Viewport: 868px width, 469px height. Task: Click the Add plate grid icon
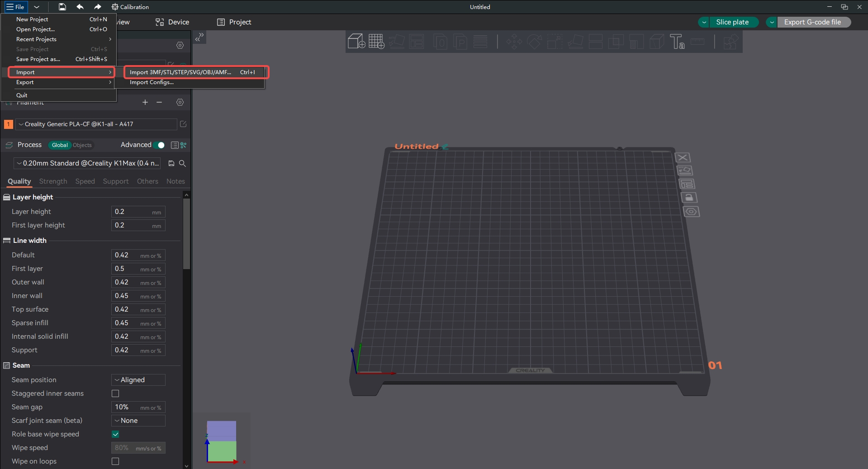click(x=376, y=42)
